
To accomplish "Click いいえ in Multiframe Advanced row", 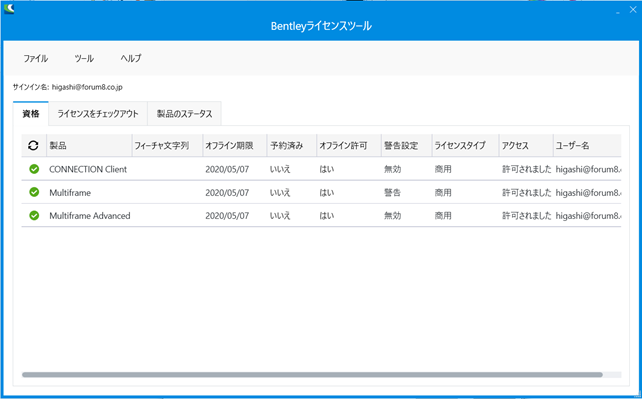I will point(280,216).
